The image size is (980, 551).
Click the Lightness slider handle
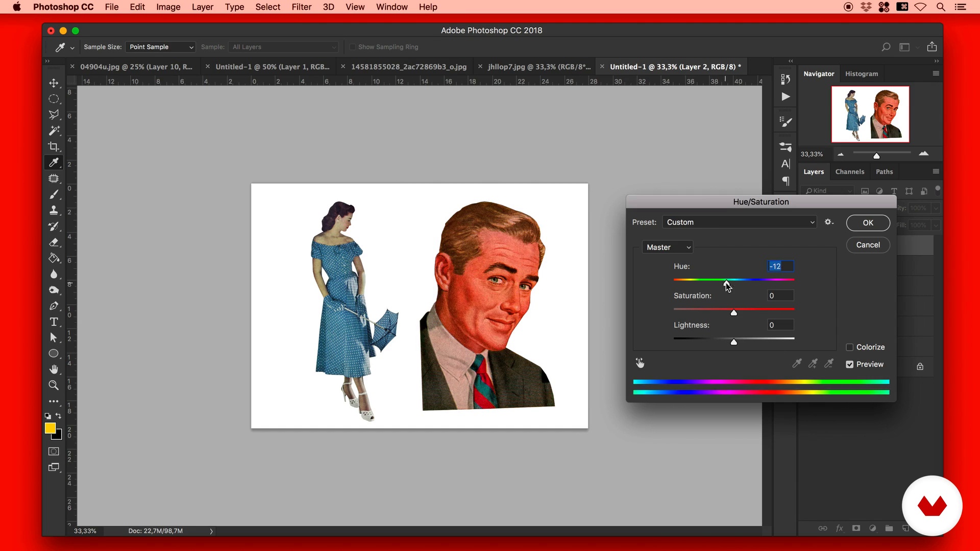coord(734,342)
